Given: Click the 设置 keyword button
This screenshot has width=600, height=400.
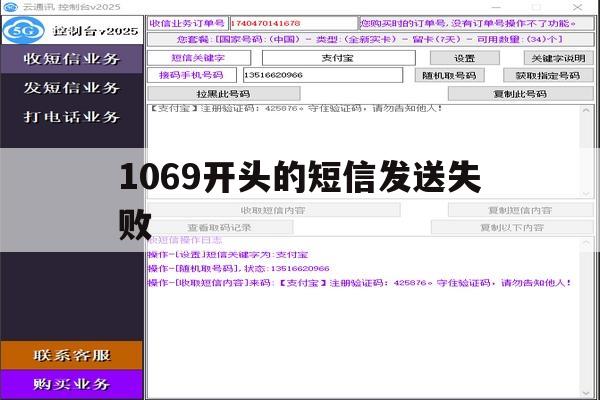Looking at the screenshot, I should [465, 58].
